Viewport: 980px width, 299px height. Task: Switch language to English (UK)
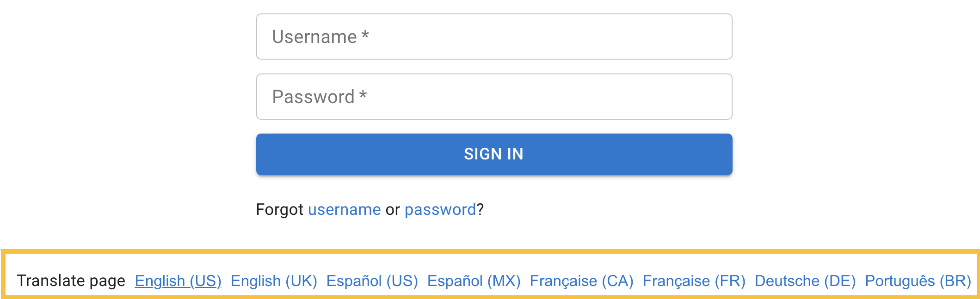274,281
